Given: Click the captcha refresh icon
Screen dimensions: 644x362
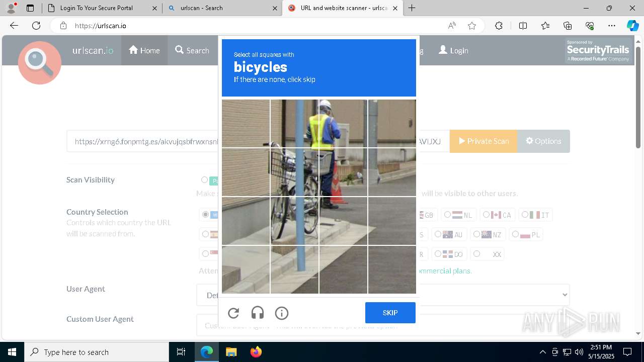Looking at the screenshot, I should (233, 313).
